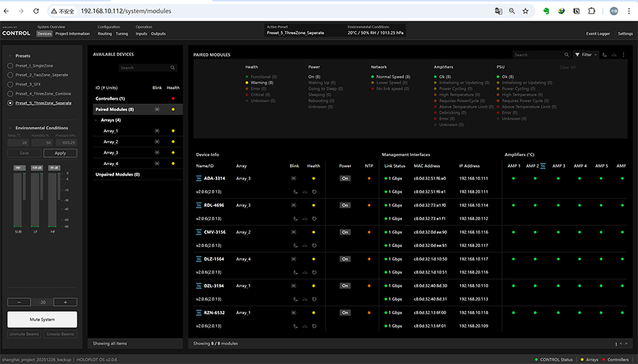Collapse the Arrays tree group
The width and height of the screenshot is (638, 364).
(97, 120)
